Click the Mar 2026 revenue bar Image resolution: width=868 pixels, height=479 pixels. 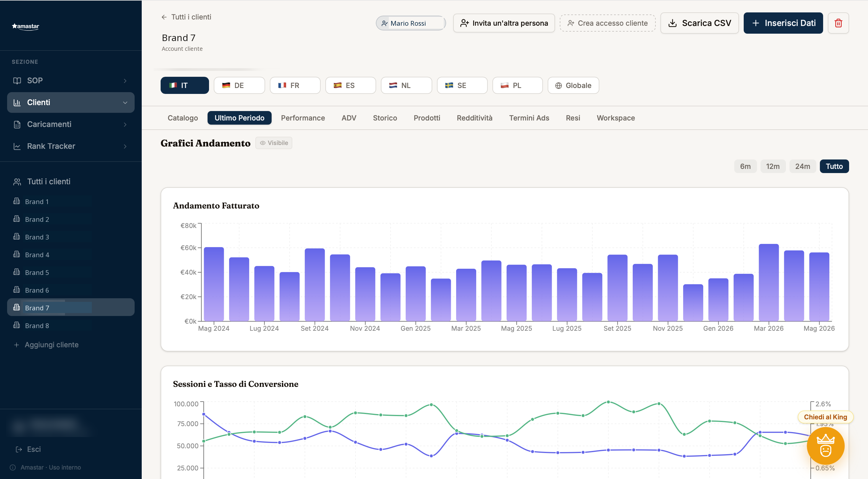[x=769, y=282]
